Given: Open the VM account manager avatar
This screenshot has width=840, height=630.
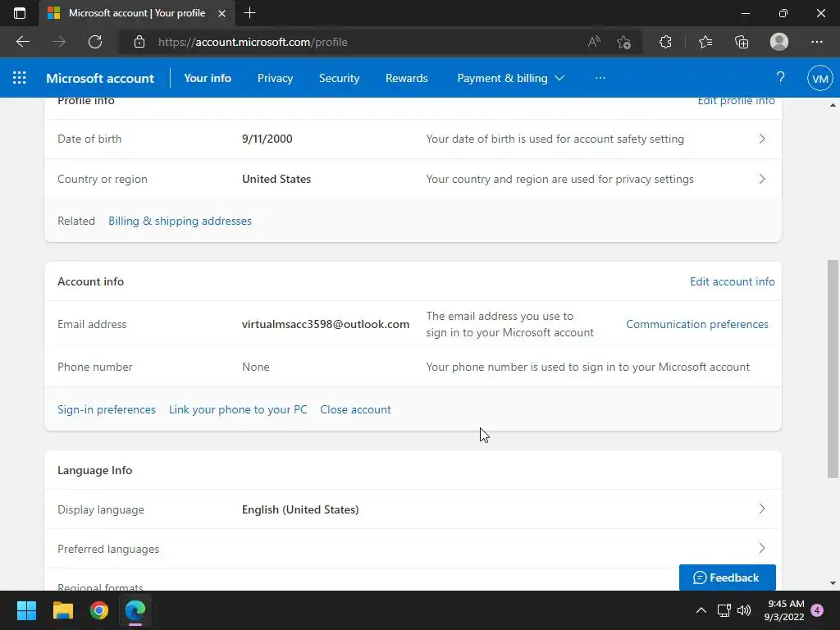Looking at the screenshot, I should tap(820, 79).
